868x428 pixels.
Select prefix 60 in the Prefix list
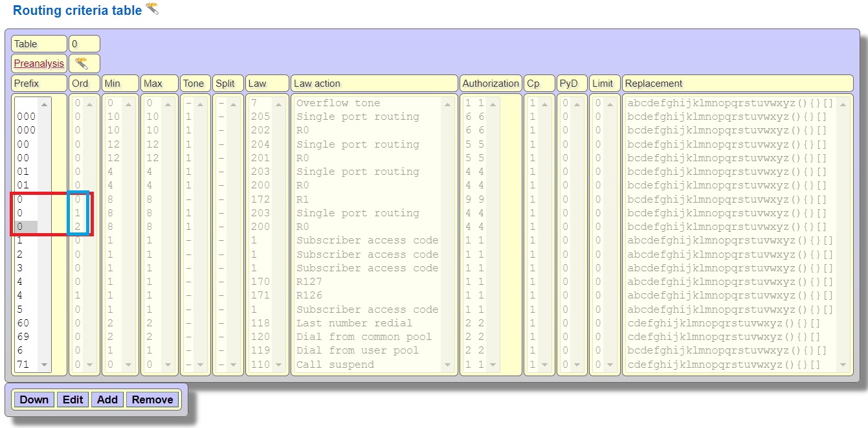(23, 323)
